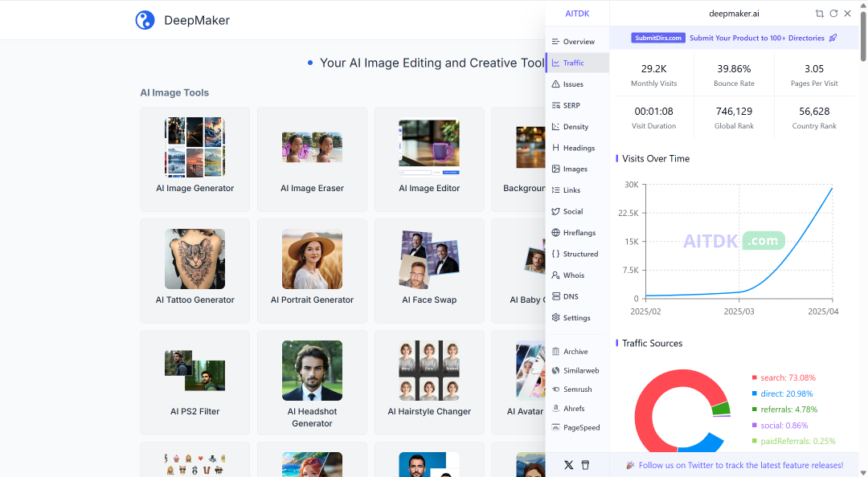Click the Similarweb icon

556,370
